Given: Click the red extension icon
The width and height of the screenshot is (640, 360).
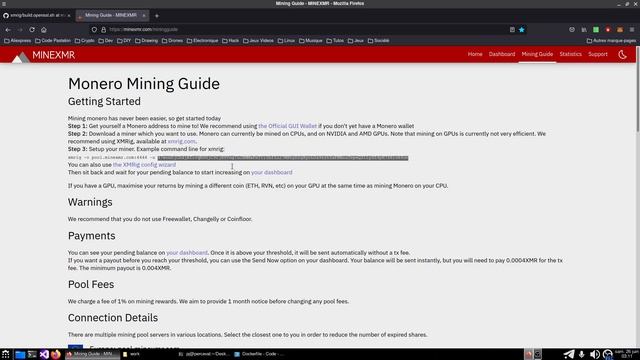Looking at the screenshot, I should pos(608,30).
